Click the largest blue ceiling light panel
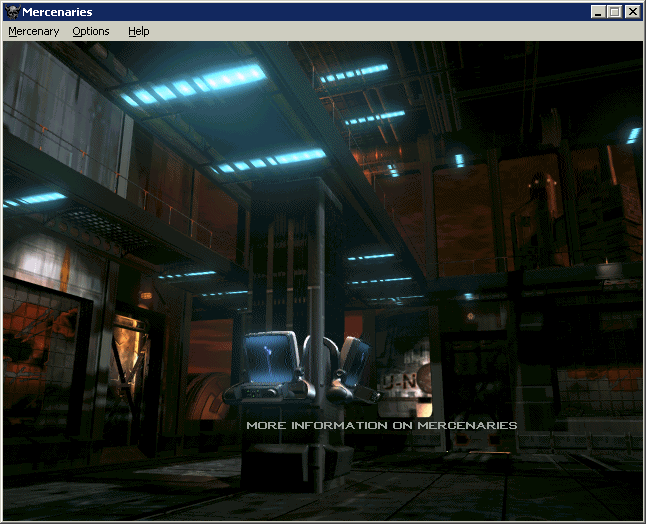 (195, 84)
